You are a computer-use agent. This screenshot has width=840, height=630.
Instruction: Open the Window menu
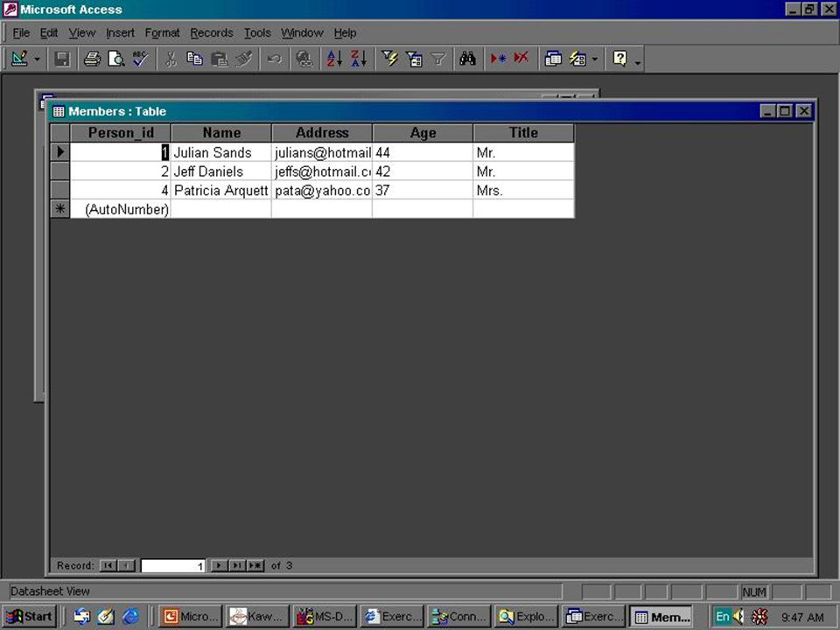point(302,33)
